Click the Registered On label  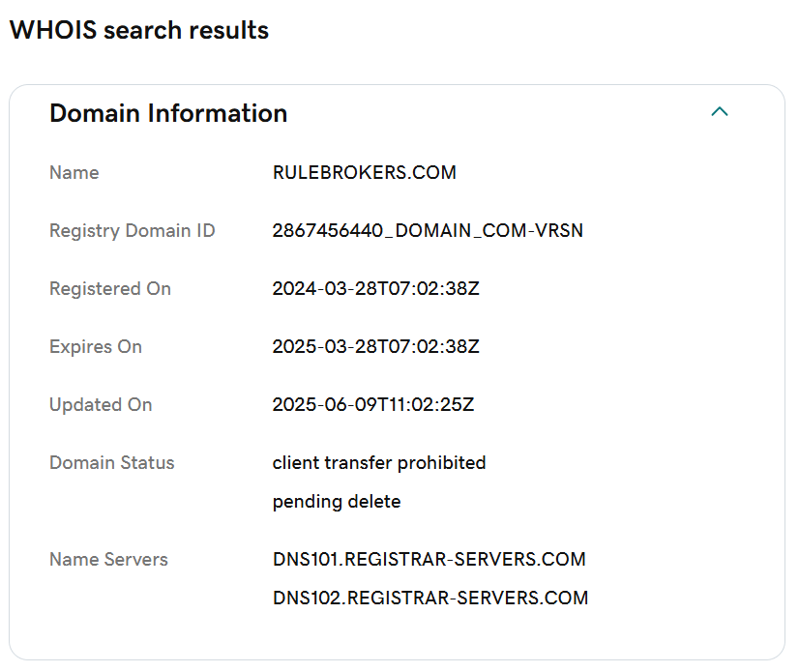click(110, 289)
